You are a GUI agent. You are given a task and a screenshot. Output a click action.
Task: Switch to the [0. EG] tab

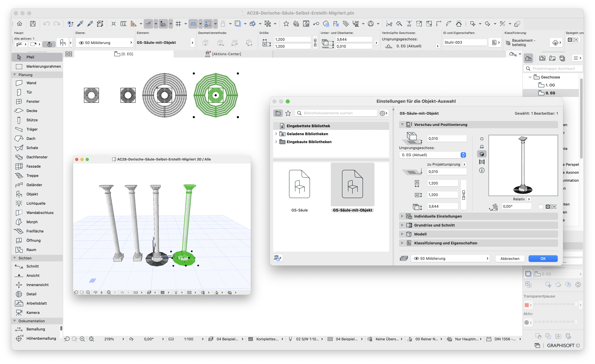pyautogui.click(x=124, y=54)
